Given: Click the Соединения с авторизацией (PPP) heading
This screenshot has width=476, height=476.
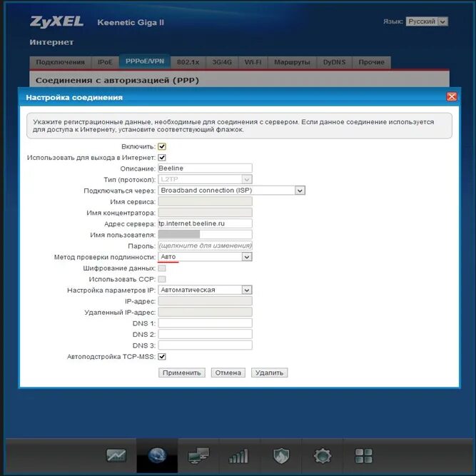Looking at the screenshot, I should (117, 81).
